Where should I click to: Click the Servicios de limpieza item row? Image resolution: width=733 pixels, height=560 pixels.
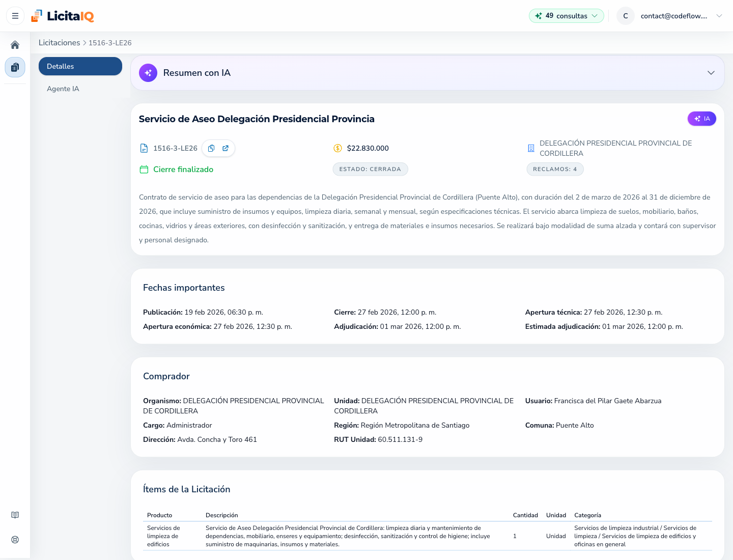coord(428,536)
